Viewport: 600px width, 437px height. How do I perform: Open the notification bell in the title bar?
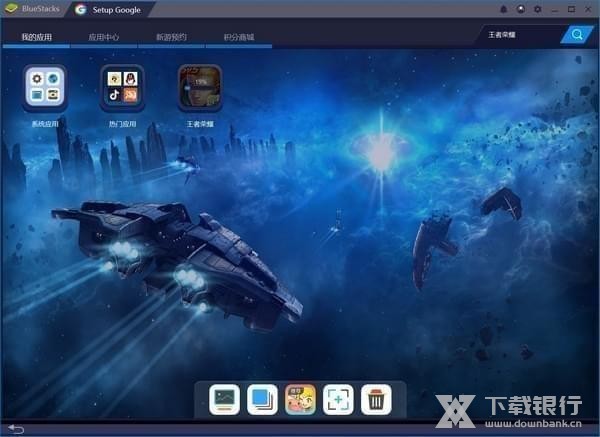503,9
